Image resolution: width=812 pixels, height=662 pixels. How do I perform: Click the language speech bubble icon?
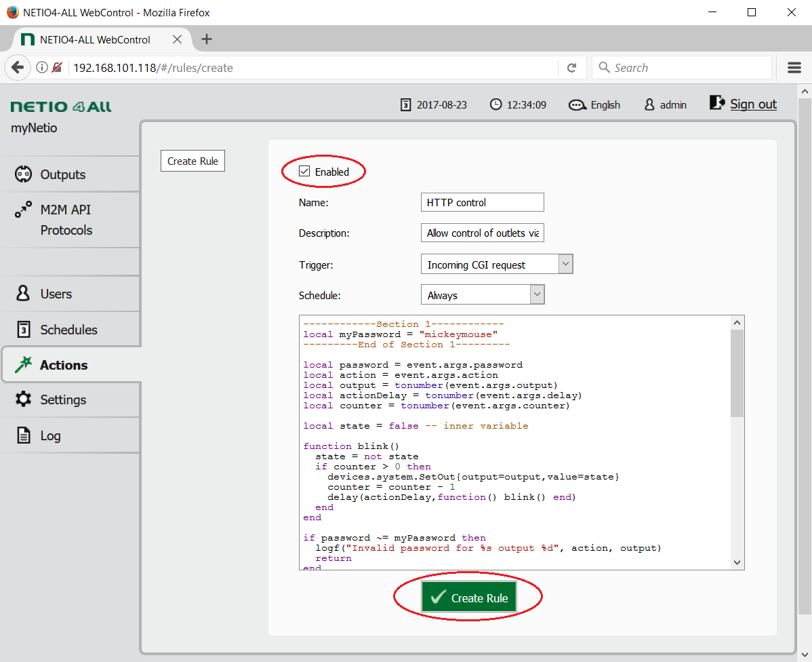(x=577, y=105)
